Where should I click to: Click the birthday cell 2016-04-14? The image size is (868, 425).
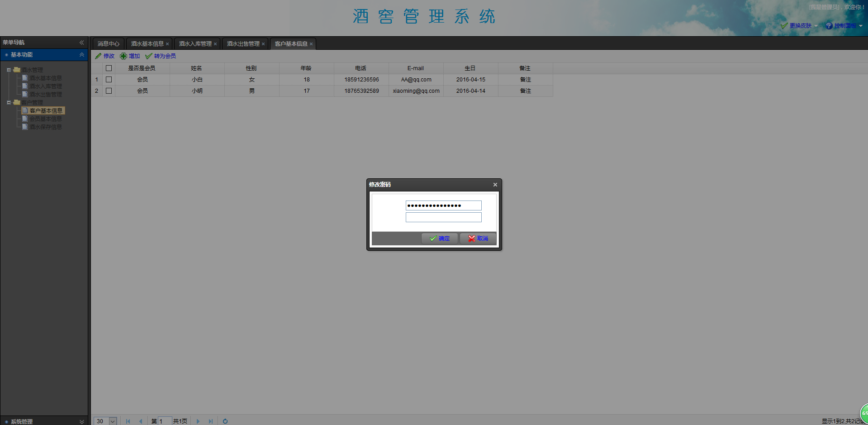pos(471,91)
